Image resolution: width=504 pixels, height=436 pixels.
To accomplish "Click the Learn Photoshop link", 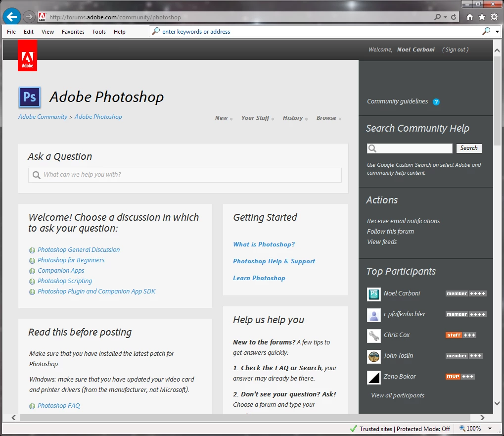I will [x=259, y=278].
